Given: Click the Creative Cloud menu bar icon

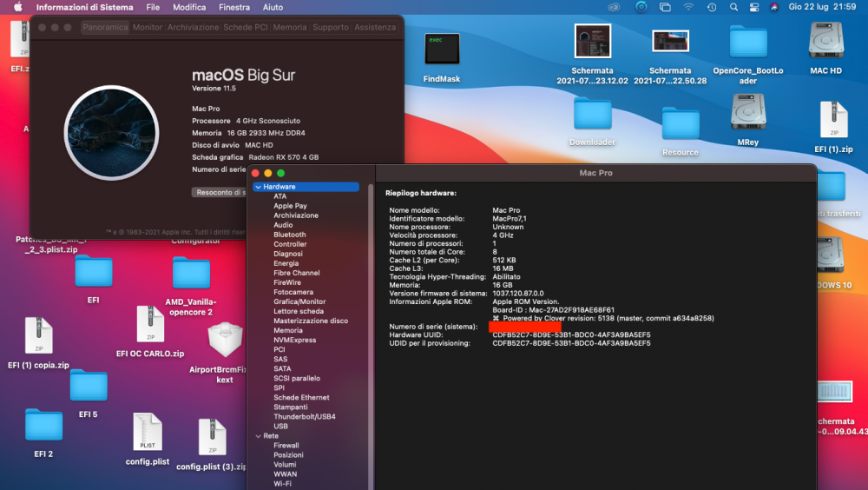Looking at the screenshot, I should pyautogui.click(x=614, y=7).
